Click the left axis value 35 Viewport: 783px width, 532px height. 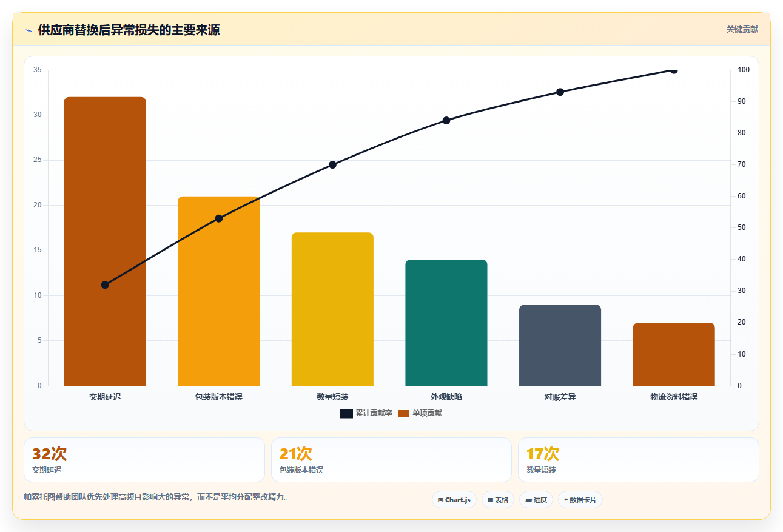click(x=38, y=70)
